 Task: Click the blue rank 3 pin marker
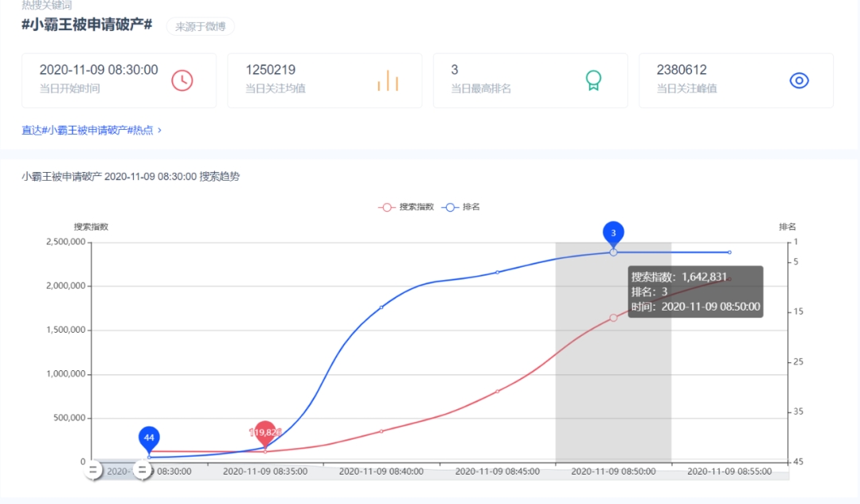point(613,233)
